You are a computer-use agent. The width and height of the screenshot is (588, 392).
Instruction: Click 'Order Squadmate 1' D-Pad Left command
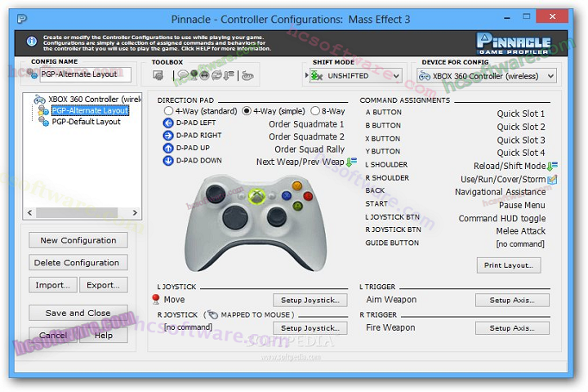306,124
